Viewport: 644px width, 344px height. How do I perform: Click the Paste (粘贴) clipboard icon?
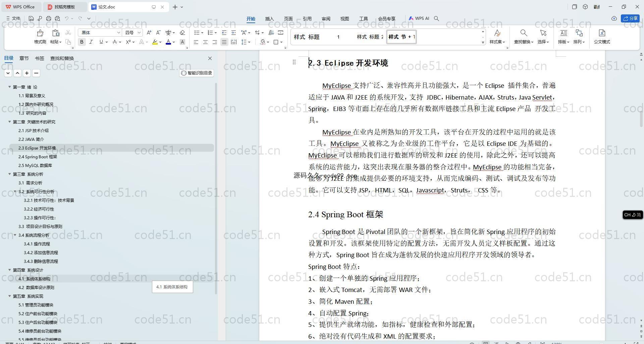(x=55, y=33)
